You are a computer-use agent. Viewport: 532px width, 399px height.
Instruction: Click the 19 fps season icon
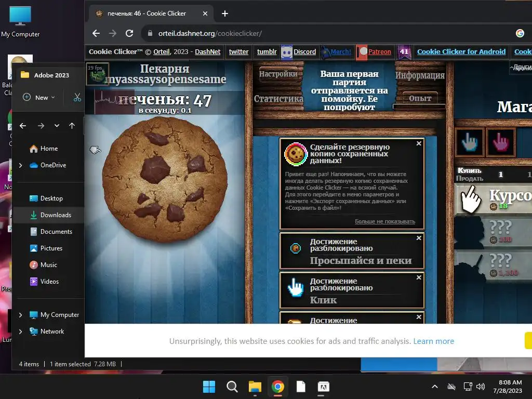coord(98,73)
